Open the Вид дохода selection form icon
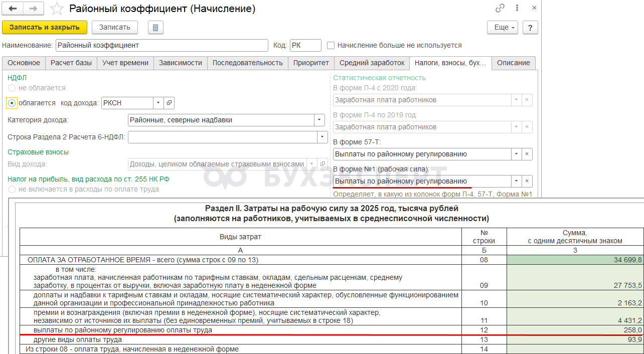Image resolution: width=644 pixels, height=354 pixels. pos(323,164)
